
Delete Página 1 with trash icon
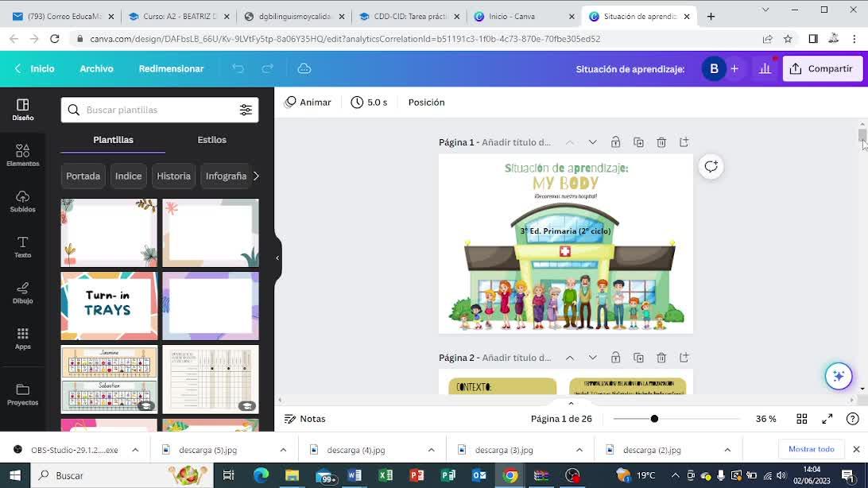click(x=661, y=142)
